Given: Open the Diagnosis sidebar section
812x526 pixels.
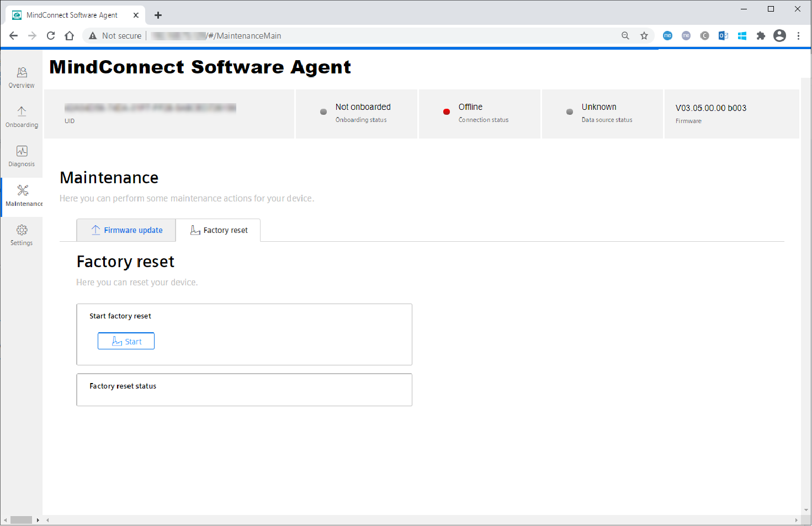Looking at the screenshot, I should [22, 156].
